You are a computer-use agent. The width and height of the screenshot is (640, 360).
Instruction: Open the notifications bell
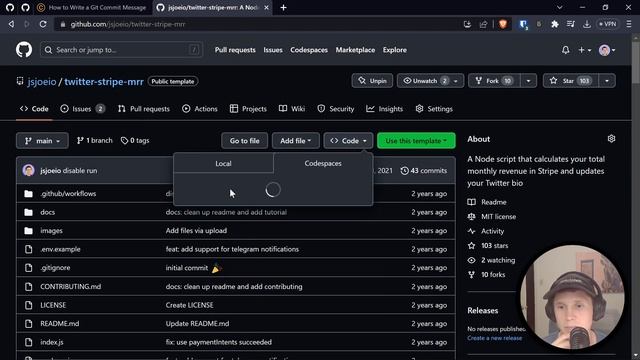point(565,50)
